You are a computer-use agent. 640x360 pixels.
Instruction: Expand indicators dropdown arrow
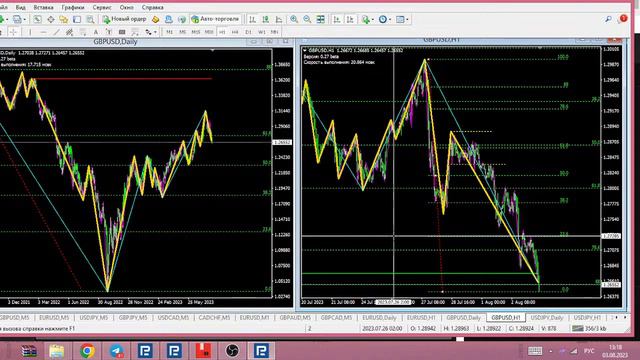[x=372, y=19]
